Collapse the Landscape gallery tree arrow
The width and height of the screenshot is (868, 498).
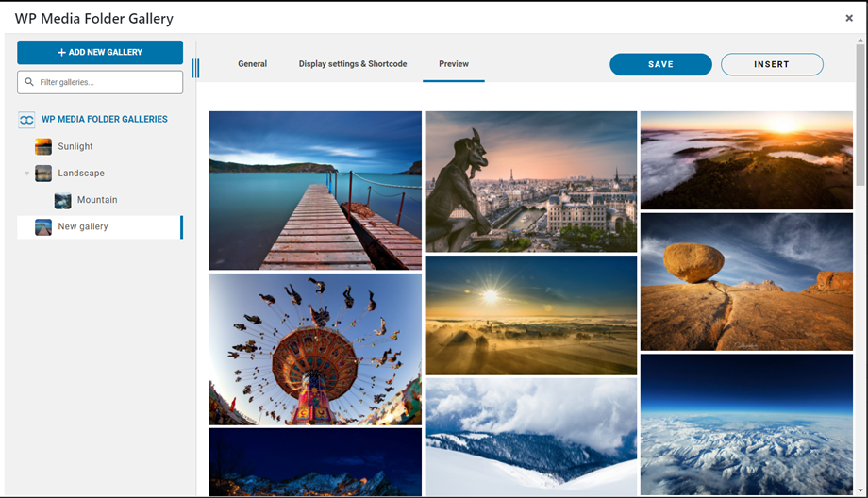click(x=27, y=174)
